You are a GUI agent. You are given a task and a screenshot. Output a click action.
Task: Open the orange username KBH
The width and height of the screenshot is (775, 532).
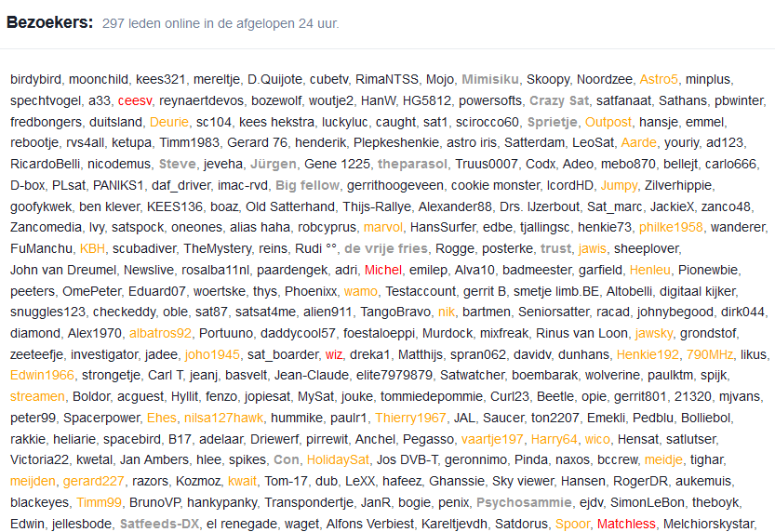click(92, 248)
